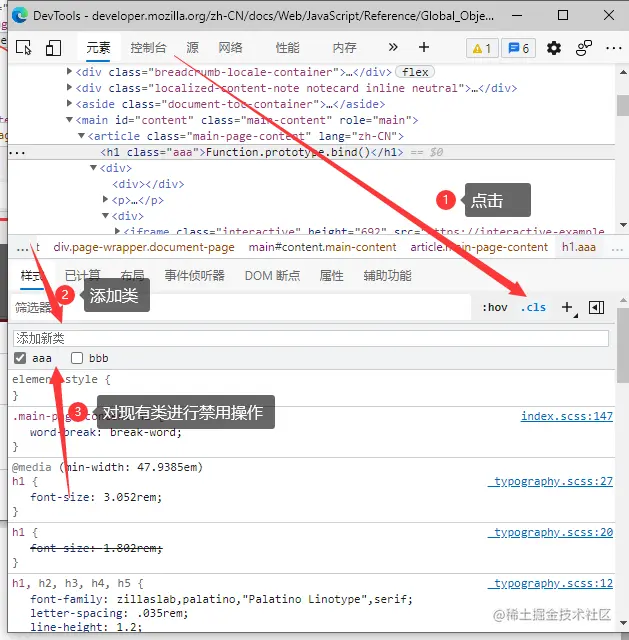
Task: Click the Edge browser icon in title bar
Action: pyautogui.click(x=20, y=16)
